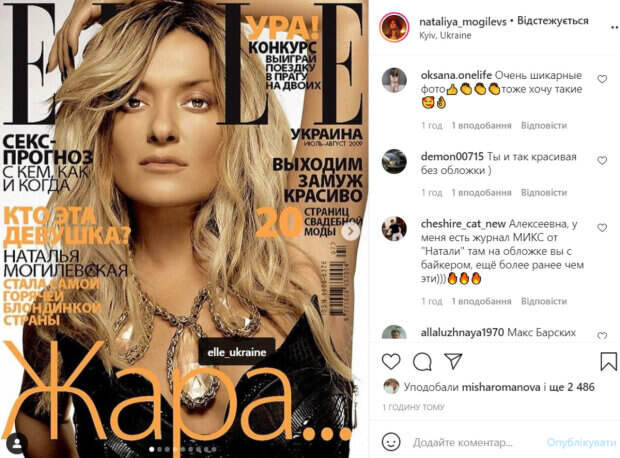Publish comment with Опублікувати button

click(581, 443)
